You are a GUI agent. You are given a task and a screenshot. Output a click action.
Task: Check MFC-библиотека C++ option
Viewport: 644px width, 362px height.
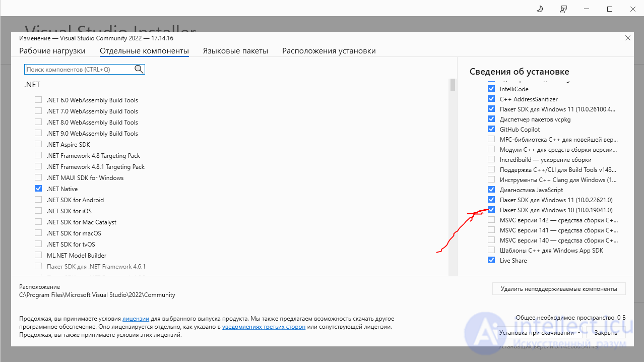(491, 139)
